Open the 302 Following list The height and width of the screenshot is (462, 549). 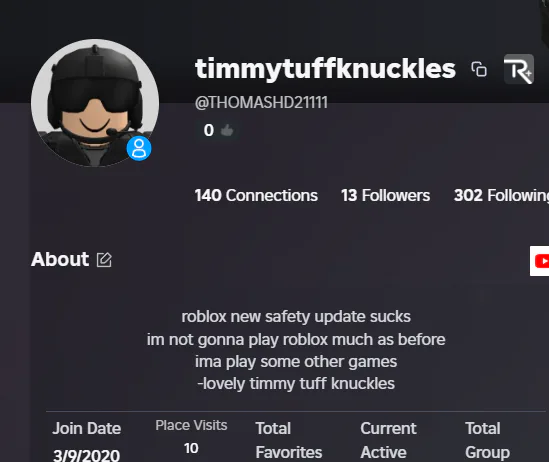(501, 195)
